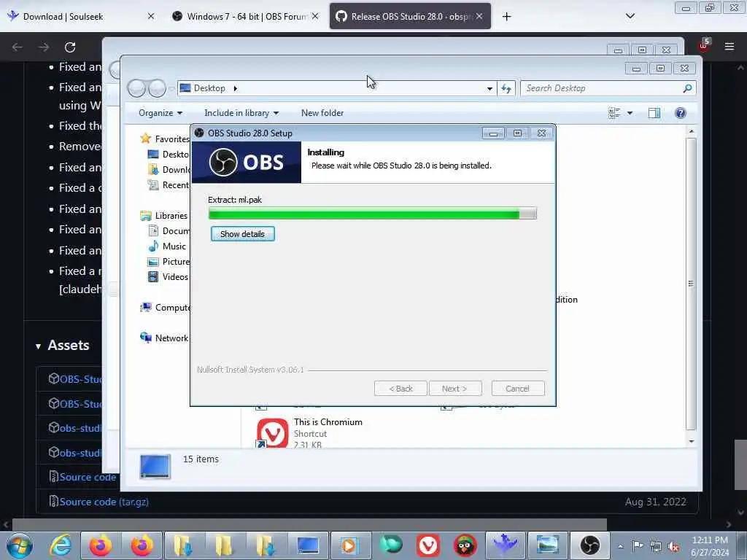Click the Soulseek bird taskbar icon
The image size is (747, 560).
point(505,545)
